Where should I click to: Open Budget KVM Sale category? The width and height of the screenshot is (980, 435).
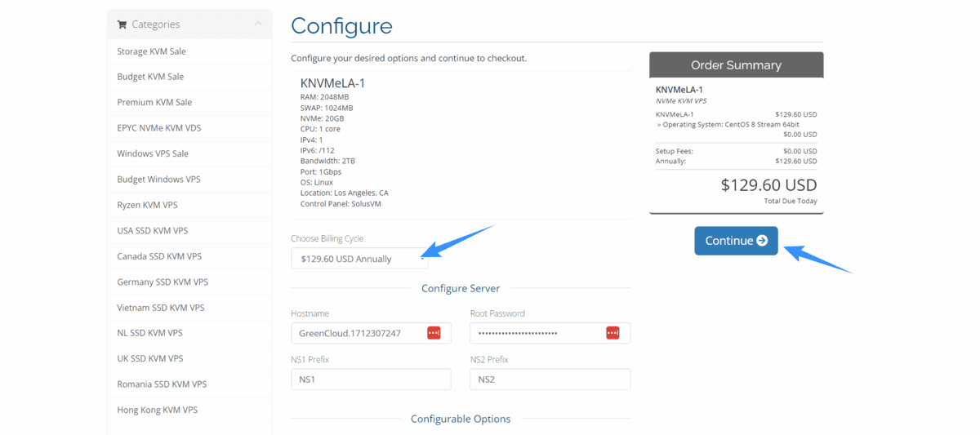coord(189,77)
